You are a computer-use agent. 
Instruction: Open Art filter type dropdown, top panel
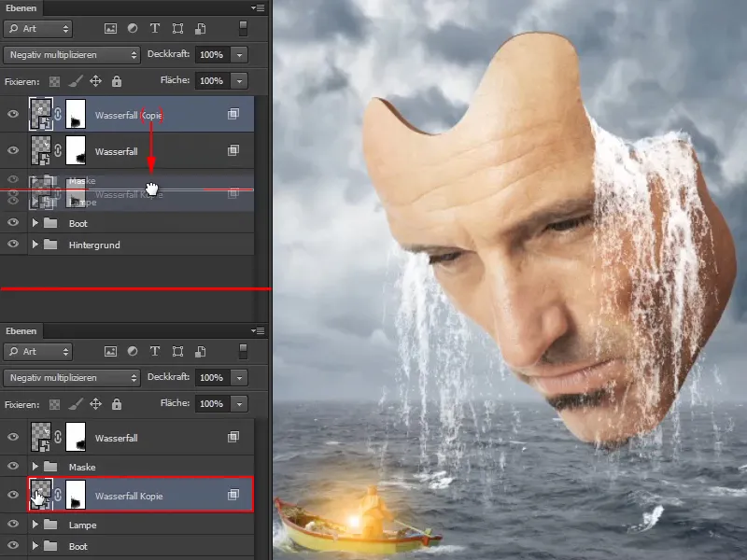point(38,29)
